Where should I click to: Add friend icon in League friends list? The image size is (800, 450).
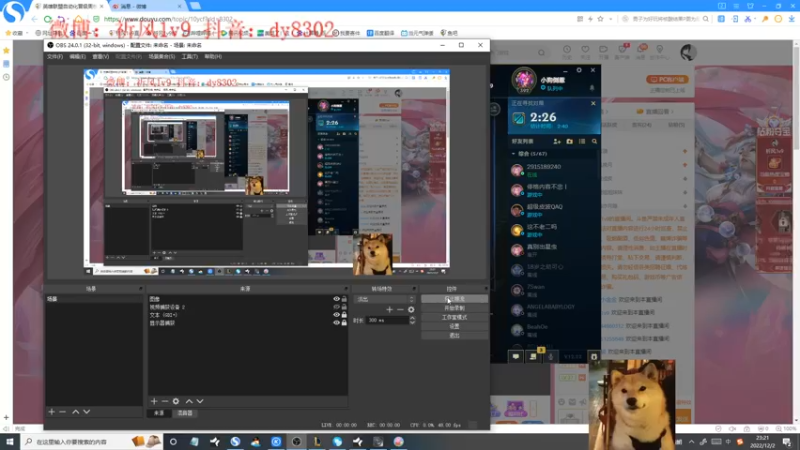[557, 141]
